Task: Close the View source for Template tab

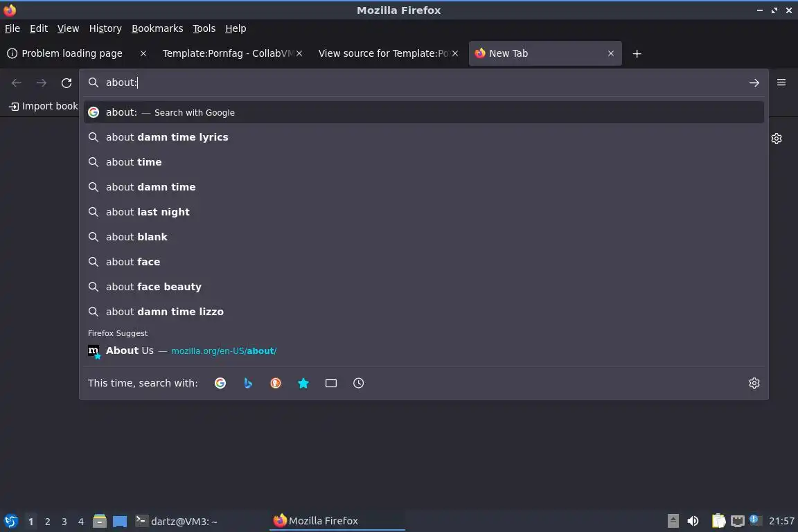Action: 455,53
